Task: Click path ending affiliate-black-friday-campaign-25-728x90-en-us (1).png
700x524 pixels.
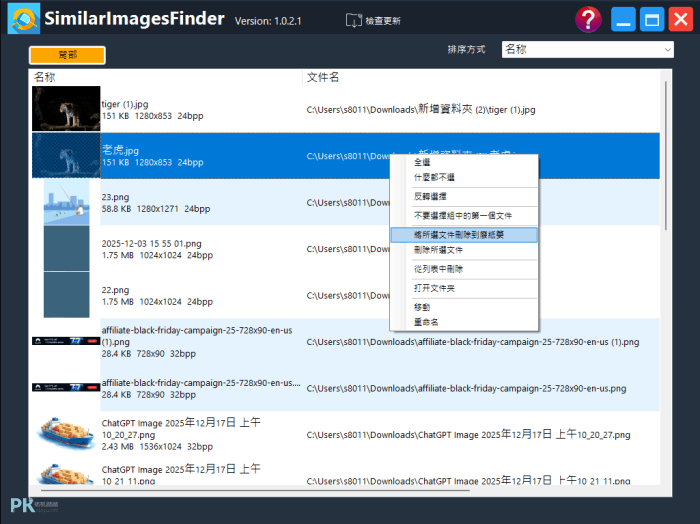Action: pyautogui.click(x=473, y=342)
